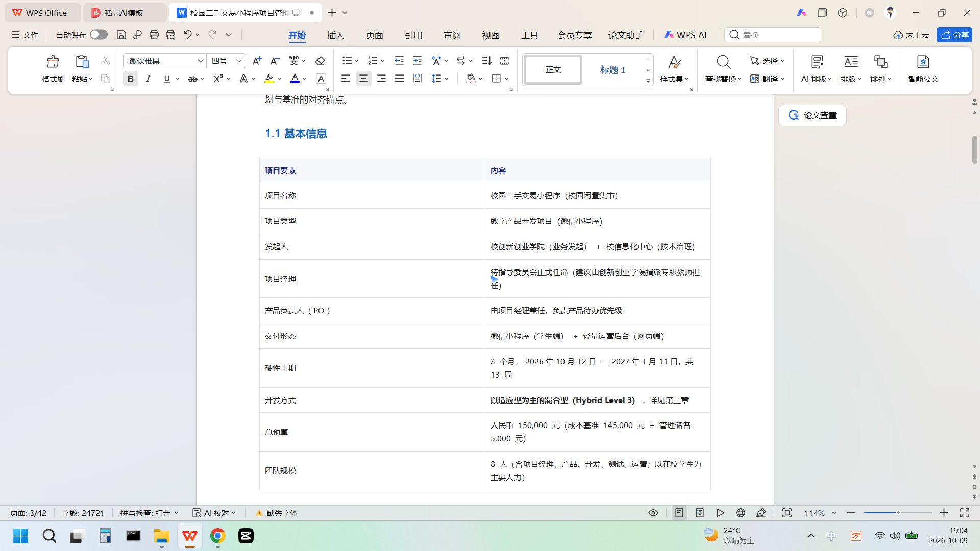Click the undo arrow icon
980x551 pixels.
coord(188,35)
